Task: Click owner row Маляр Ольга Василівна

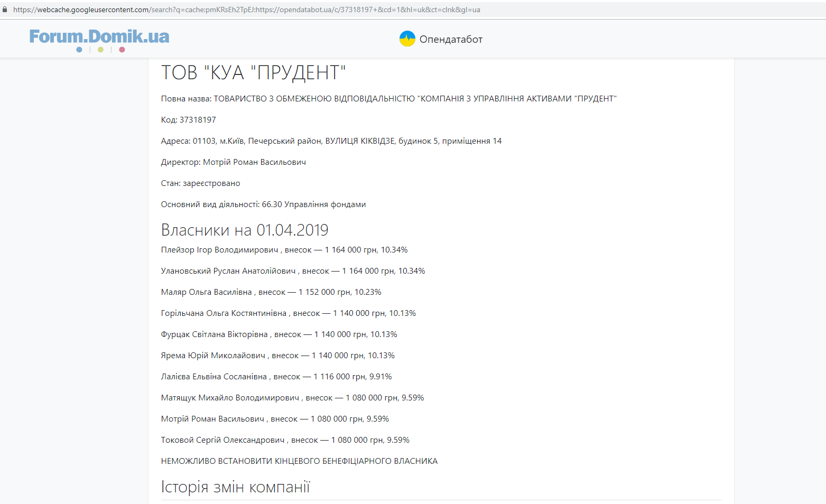Action: click(271, 292)
